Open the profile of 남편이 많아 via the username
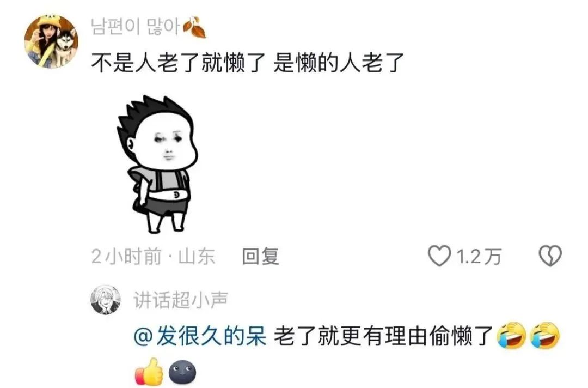This screenshot has height=388, width=588. point(136,27)
